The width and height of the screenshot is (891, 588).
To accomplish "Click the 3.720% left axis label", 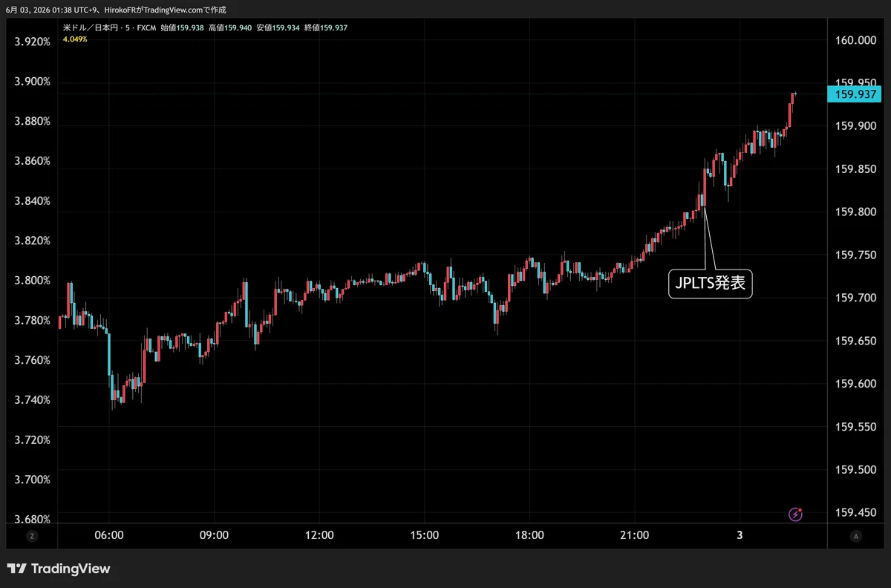I will pos(33,440).
